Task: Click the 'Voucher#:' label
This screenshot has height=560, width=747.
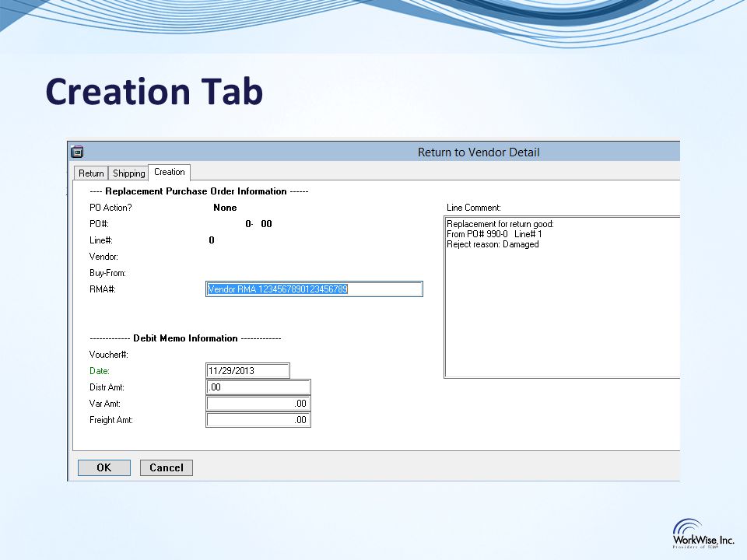Action: (109, 355)
